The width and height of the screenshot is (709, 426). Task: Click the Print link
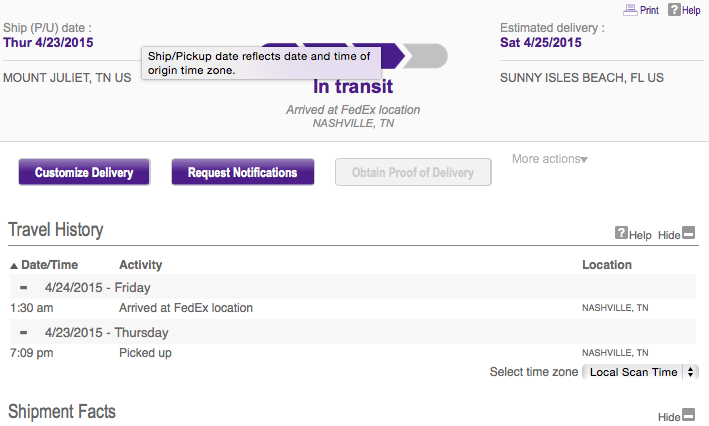click(x=649, y=10)
